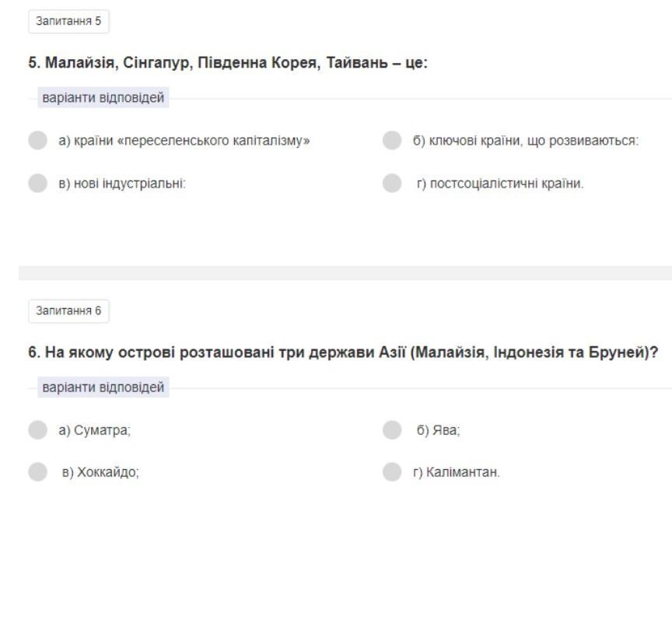Click answer text «в) нові індустріальні:»
Screen dimensions: 672x617
[x=122, y=184]
